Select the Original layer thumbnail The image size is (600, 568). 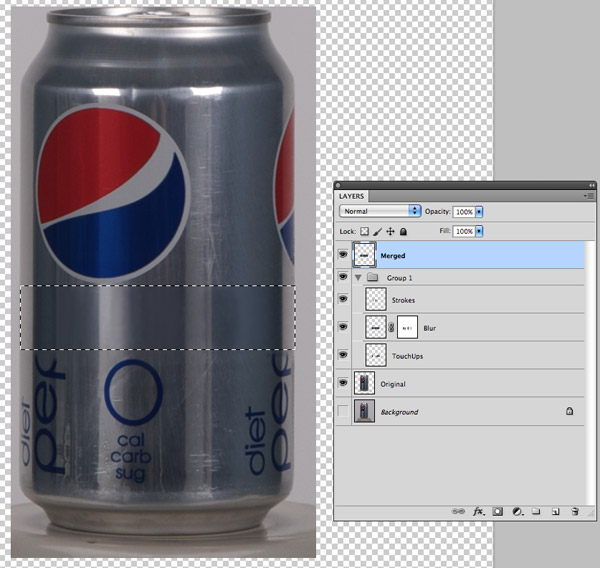364,383
